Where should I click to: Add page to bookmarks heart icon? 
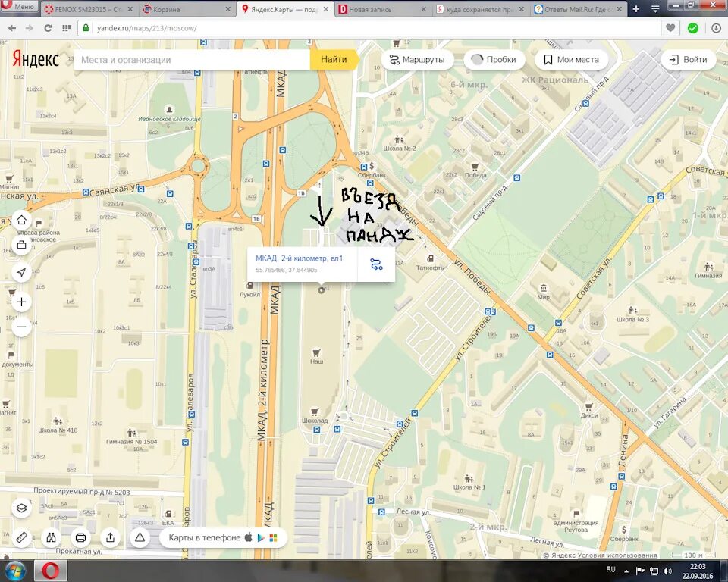tap(670, 28)
